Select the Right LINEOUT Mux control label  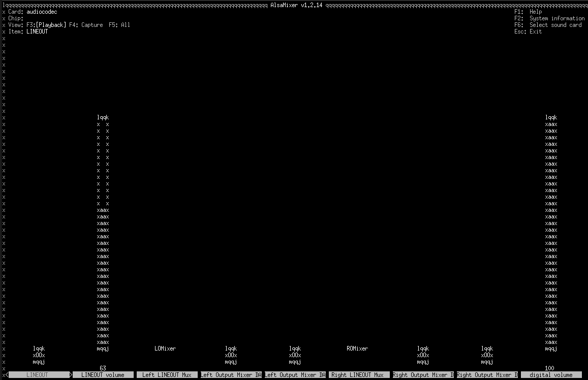[x=357, y=375]
